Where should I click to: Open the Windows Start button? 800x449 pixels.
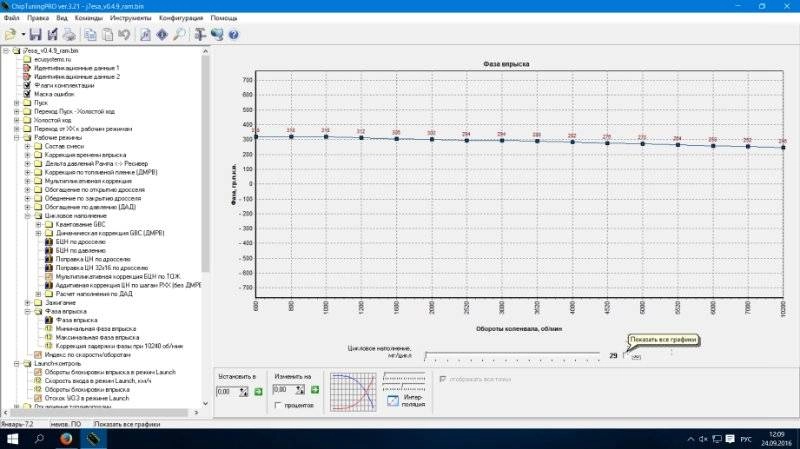point(12,439)
